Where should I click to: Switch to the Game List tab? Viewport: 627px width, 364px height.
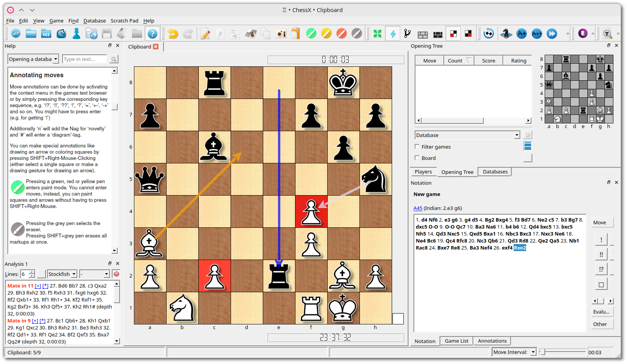pos(456,341)
